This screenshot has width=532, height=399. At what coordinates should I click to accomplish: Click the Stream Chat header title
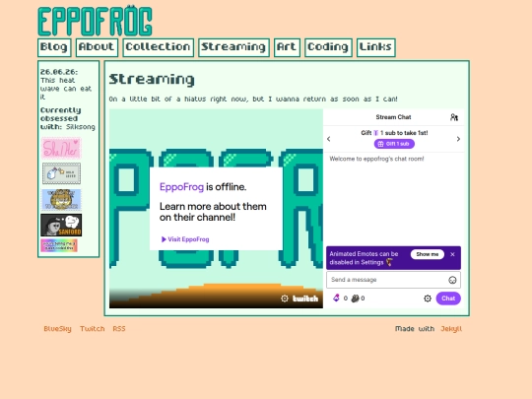tap(393, 117)
